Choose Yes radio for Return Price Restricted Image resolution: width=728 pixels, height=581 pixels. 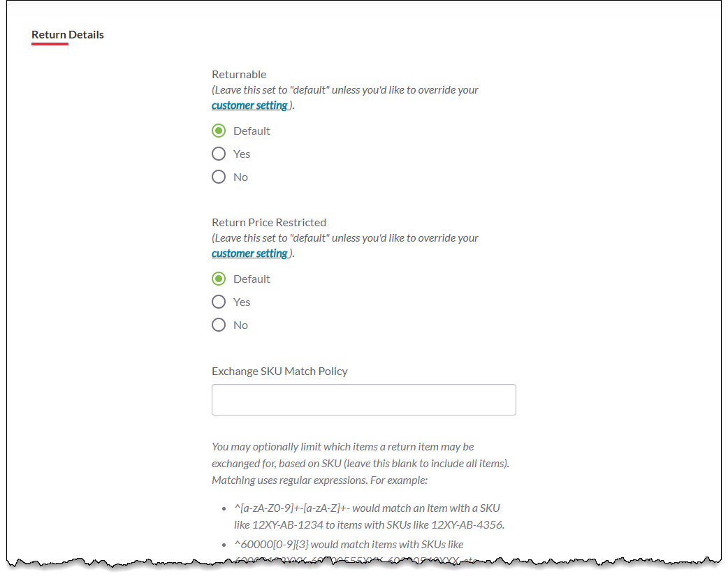[x=219, y=302]
